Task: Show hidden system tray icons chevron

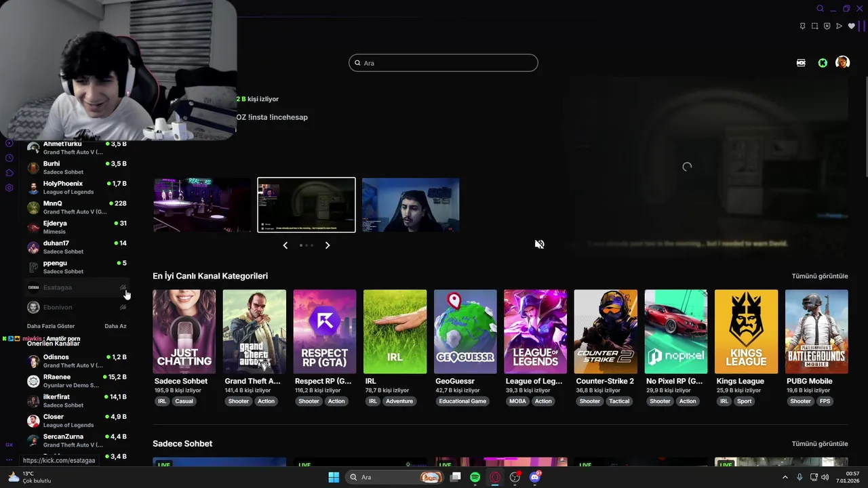Action: click(x=785, y=477)
